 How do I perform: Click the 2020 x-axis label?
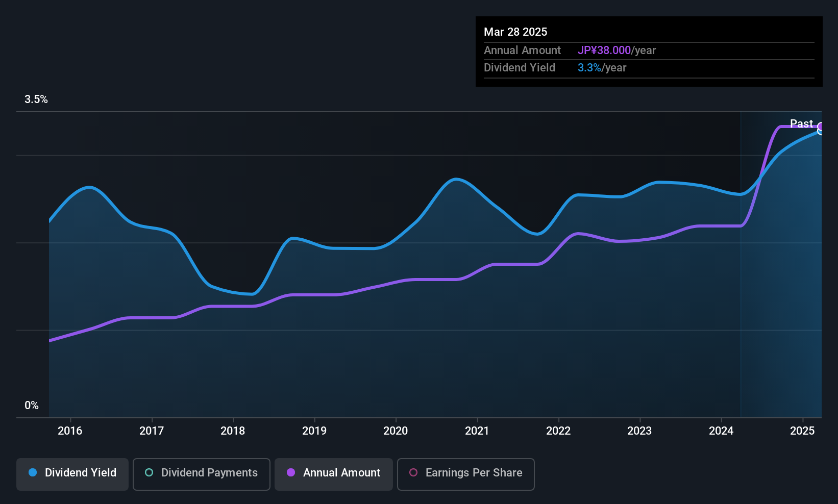pyautogui.click(x=396, y=431)
